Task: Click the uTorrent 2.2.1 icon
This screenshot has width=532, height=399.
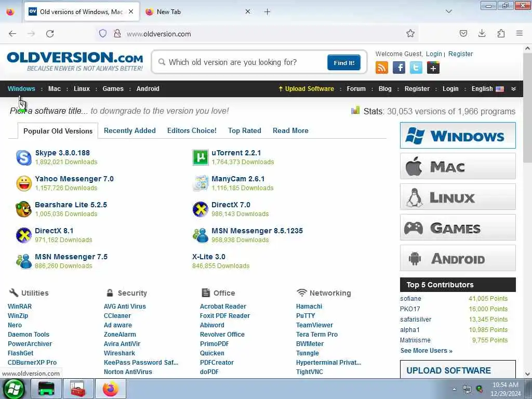Action: pos(201,157)
